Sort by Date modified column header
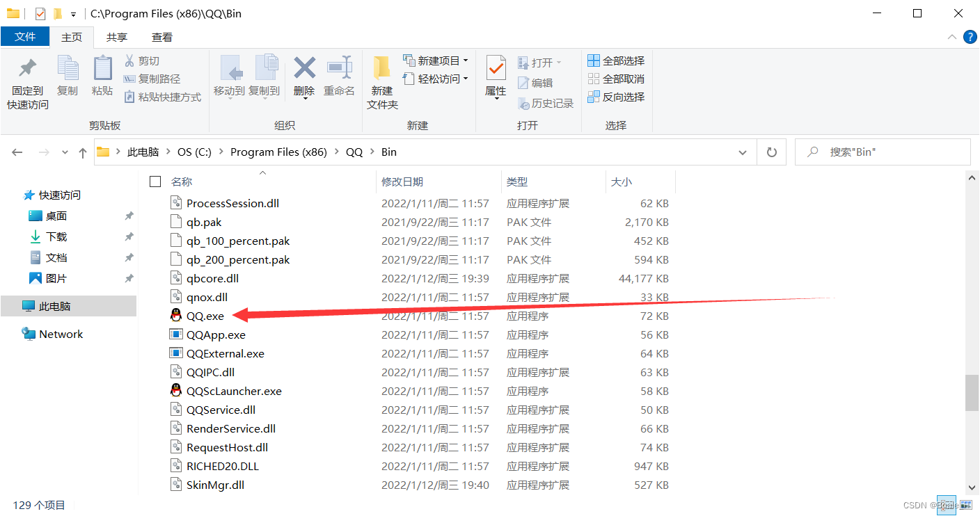Viewport: 980px width, 516px height. [x=402, y=182]
